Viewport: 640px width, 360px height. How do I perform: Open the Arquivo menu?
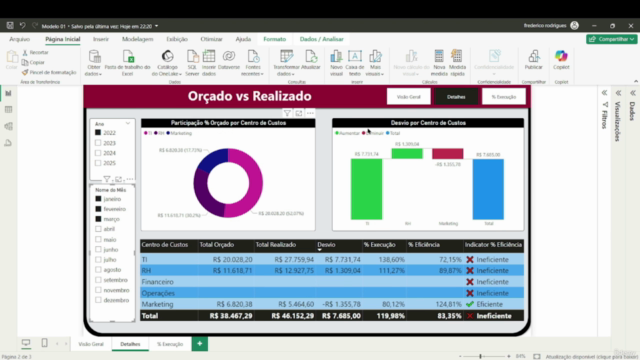coord(20,39)
